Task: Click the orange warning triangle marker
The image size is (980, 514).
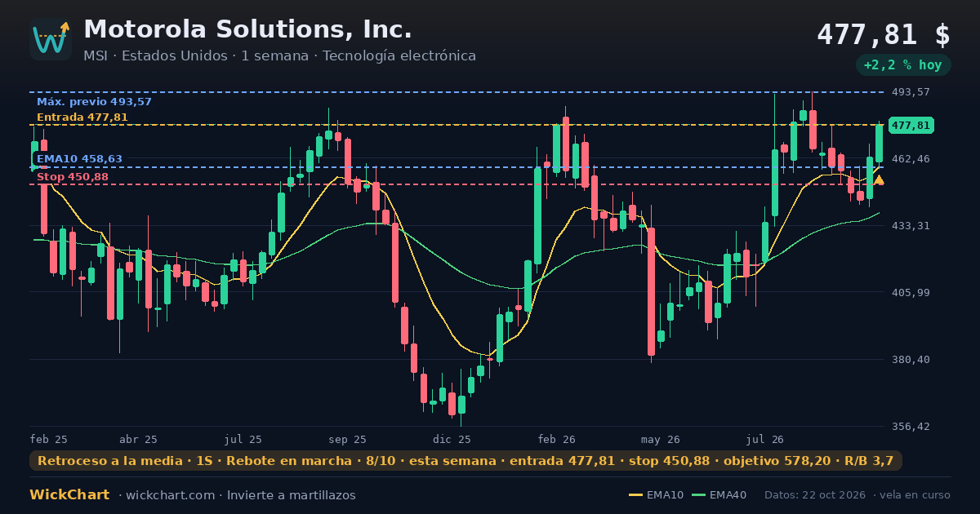Action: (x=879, y=179)
